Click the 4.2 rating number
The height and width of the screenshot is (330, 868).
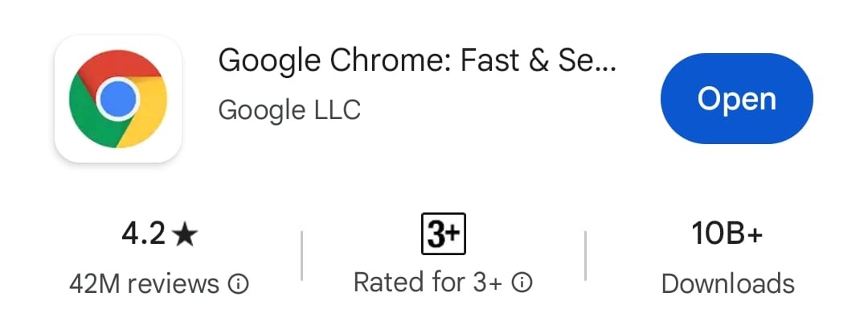[143, 235]
